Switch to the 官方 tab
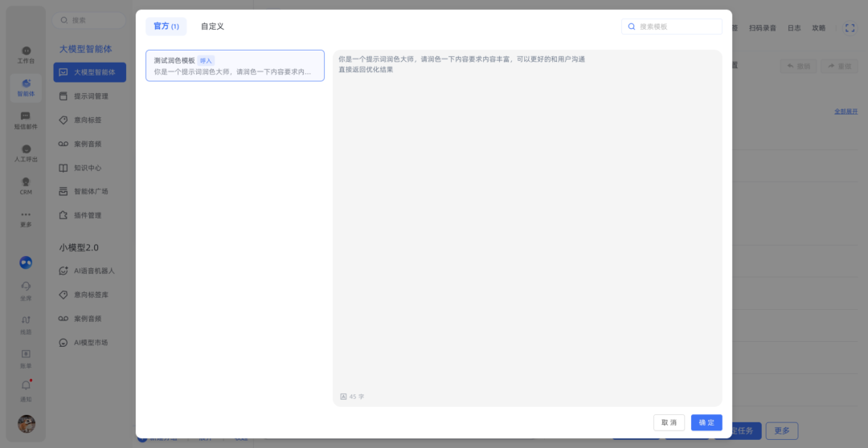This screenshot has width=868, height=448. 166,26
